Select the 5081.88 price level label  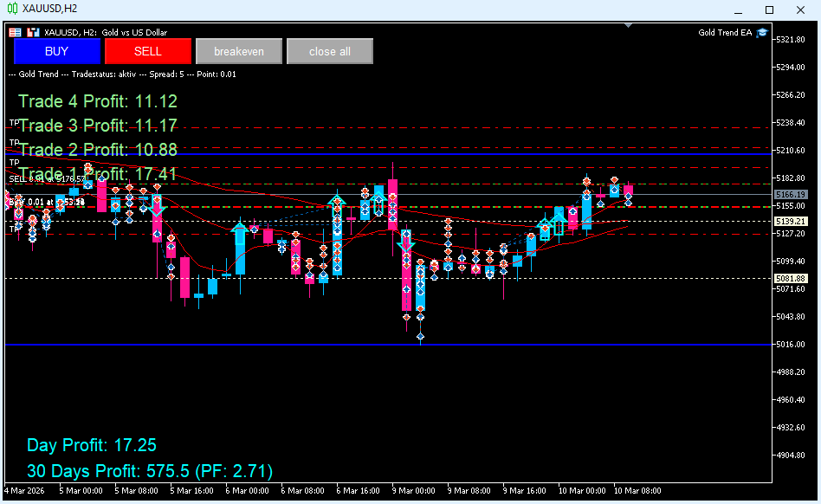coord(791,279)
